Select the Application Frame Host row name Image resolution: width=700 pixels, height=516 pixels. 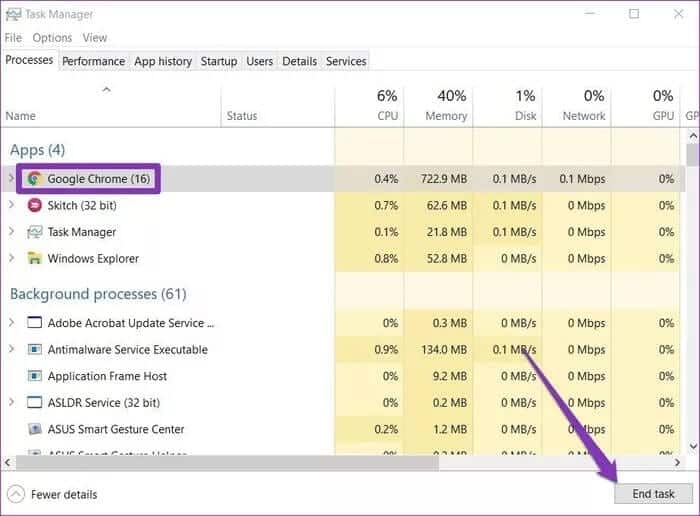click(107, 376)
